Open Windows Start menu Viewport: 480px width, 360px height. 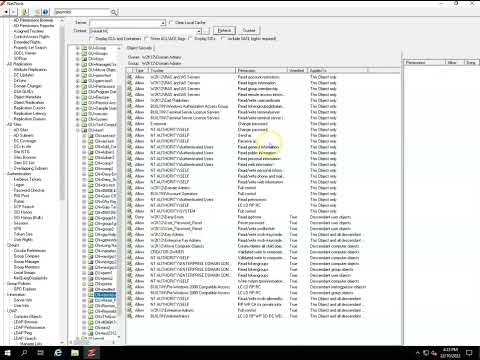7,353
